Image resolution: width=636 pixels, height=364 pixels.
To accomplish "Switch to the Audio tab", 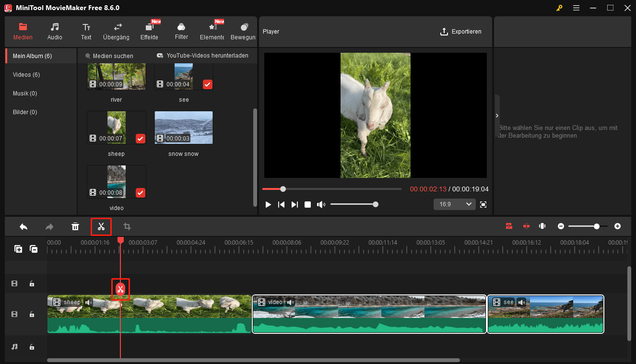I will 54,30.
